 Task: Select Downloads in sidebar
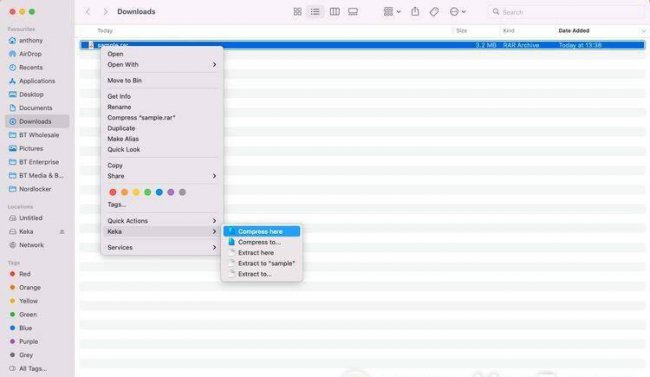click(x=37, y=121)
